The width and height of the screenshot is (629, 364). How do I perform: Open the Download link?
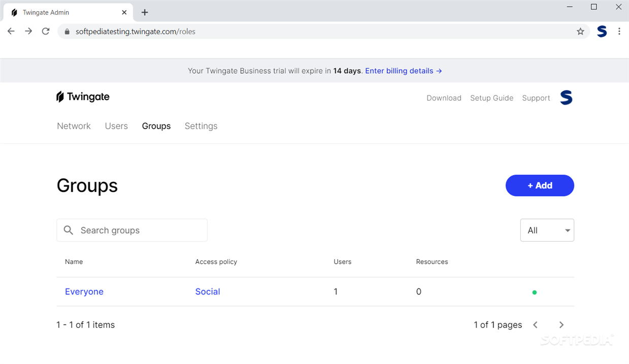click(x=444, y=98)
